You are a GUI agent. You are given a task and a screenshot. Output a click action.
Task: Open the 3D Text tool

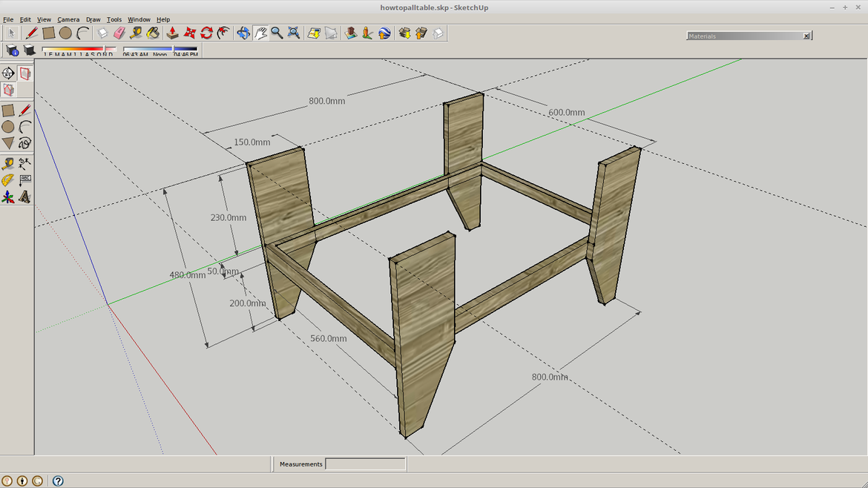tap(24, 197)
